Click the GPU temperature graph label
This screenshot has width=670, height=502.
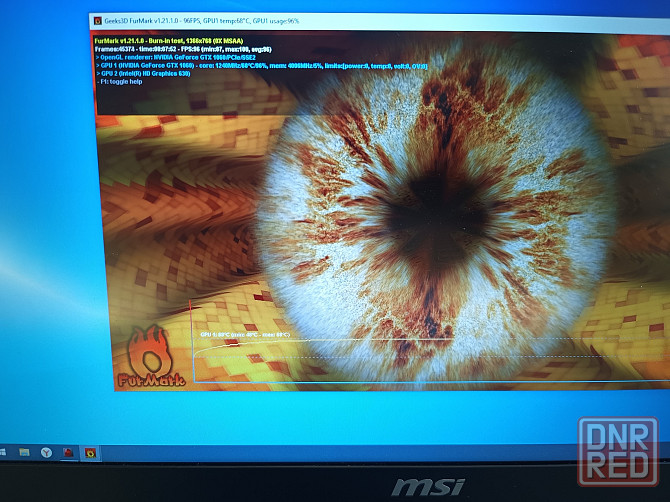point(245,334)
